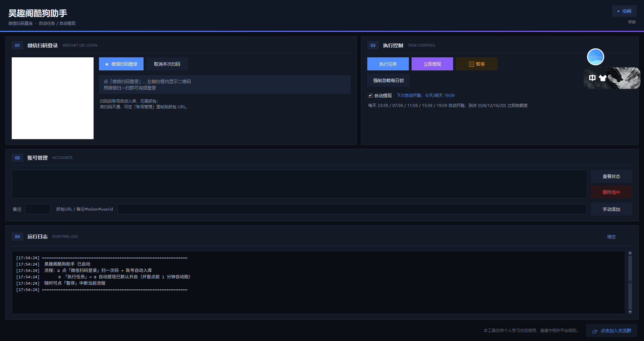Click the 中 input-mode icon on floating bar
Screen dimensions: 644x341
pos(592,78)
